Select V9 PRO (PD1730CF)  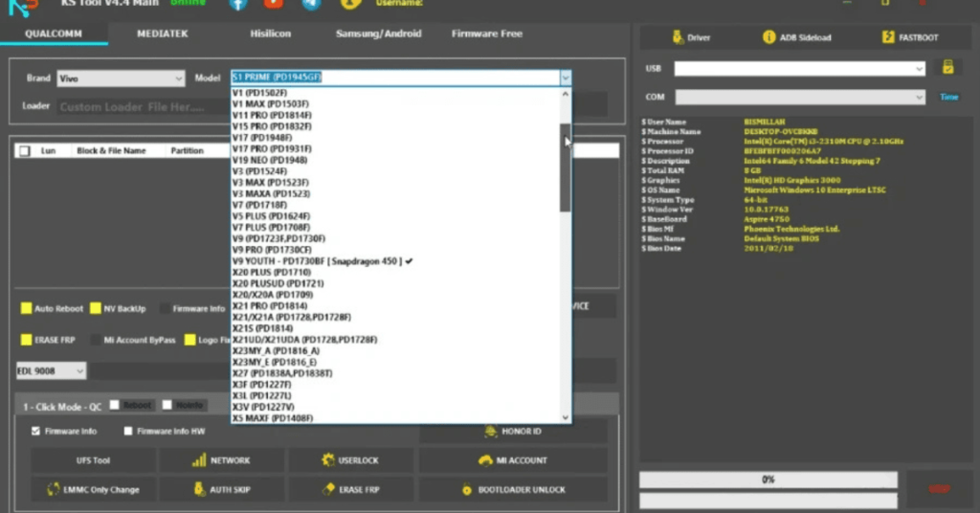(x=395, y=250)
